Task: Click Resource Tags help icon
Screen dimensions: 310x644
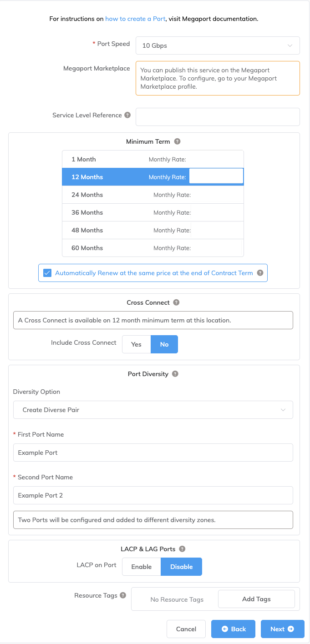Action: [123, 595]
